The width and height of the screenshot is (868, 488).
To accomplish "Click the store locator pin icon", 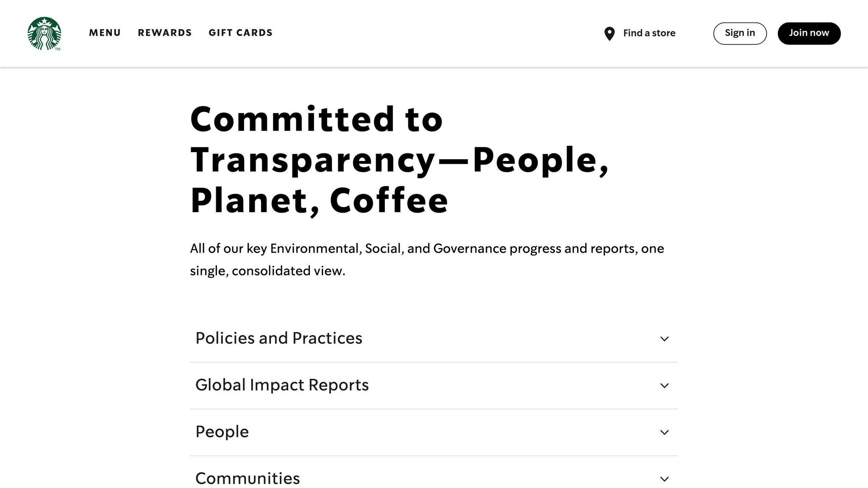I will [609, 33].
